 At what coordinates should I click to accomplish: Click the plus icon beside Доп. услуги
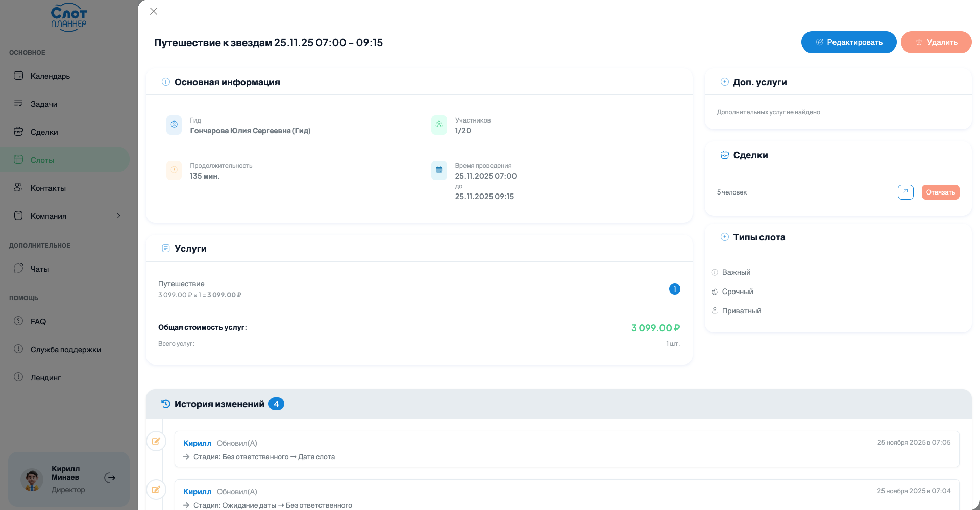tap(724, 82)
